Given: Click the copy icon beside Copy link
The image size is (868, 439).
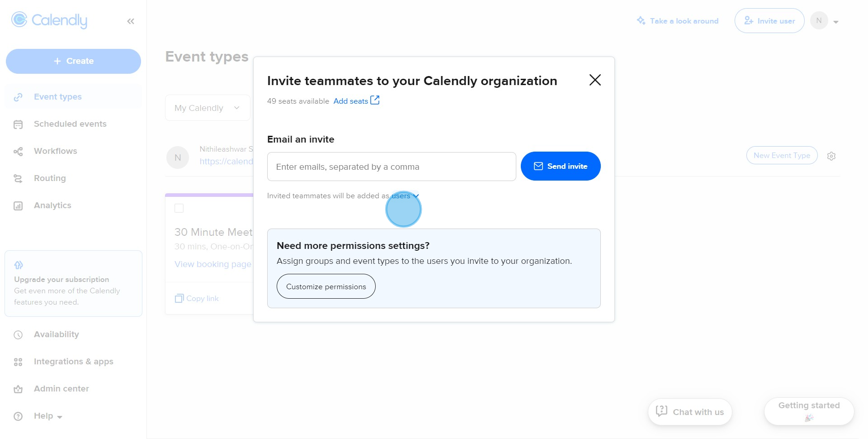Looking at the screenshot, I should click(179, 299).
